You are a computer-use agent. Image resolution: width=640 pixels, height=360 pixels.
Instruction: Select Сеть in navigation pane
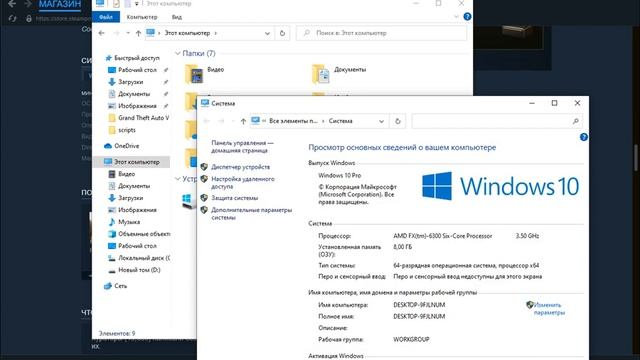tap(120, 286)
